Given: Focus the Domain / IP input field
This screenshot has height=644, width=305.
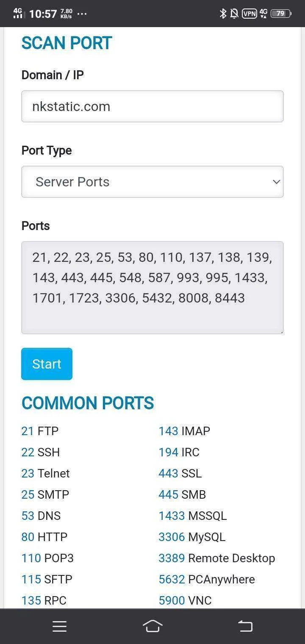Looking at the screenshot, I should click(152, 106).
